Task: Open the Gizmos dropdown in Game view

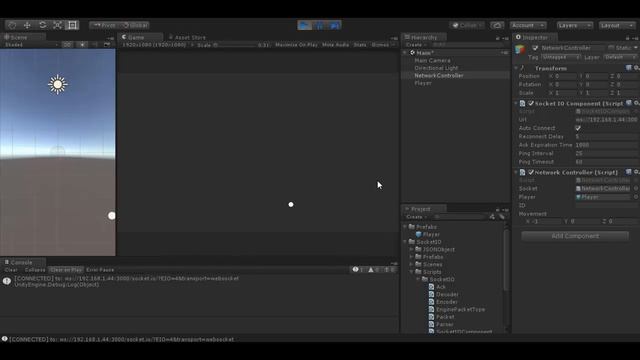Action: tap(383, 45)
